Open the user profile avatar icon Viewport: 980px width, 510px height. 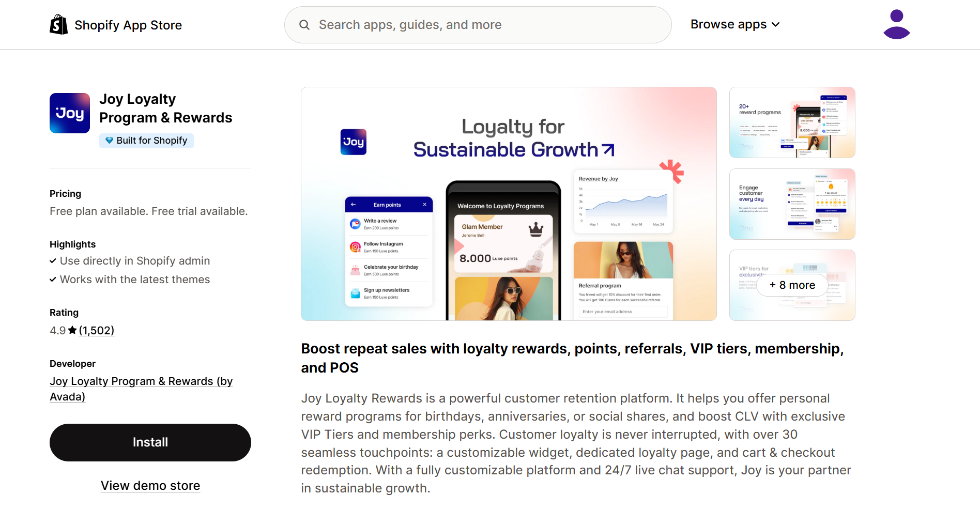tap(896, 24)
